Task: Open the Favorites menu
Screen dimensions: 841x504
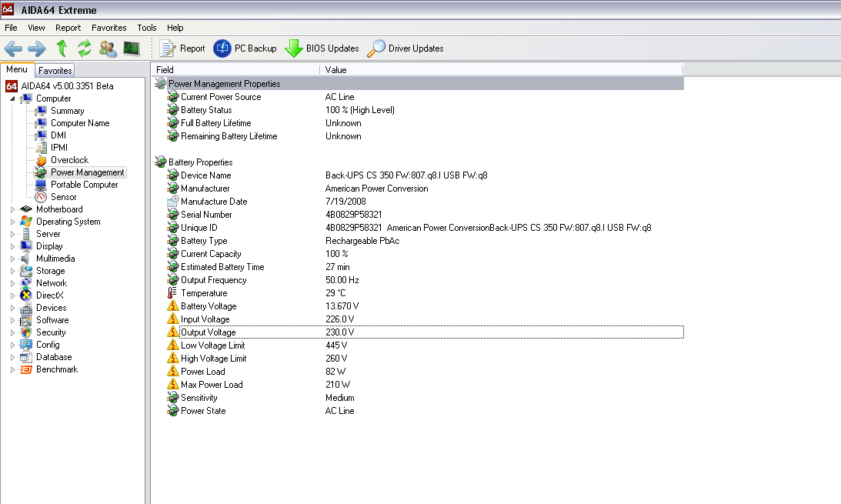Action: pos(109,28)
